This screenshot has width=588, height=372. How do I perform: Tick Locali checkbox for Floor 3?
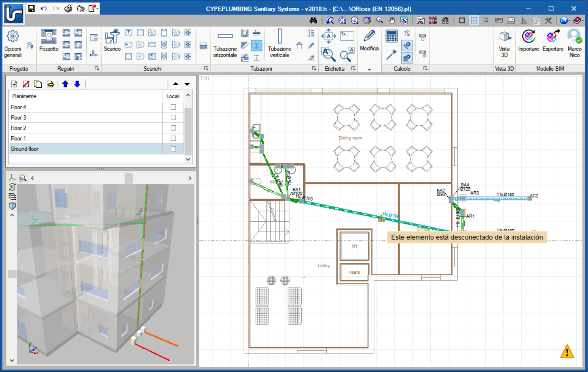click(x=173, y=118)
